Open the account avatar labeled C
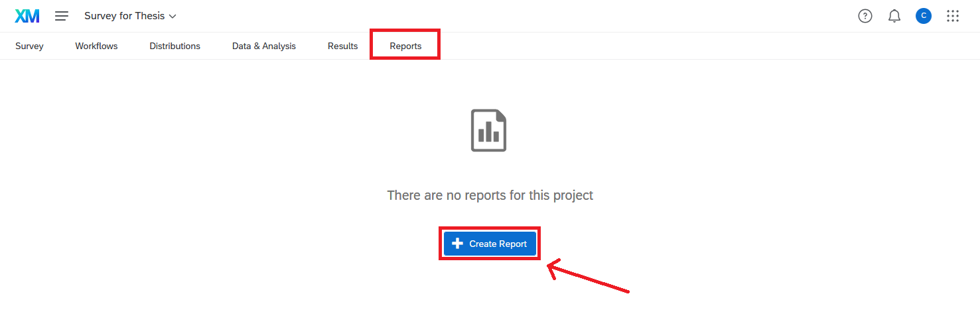Screen dimensions: 980x312 tap(923, 16)
